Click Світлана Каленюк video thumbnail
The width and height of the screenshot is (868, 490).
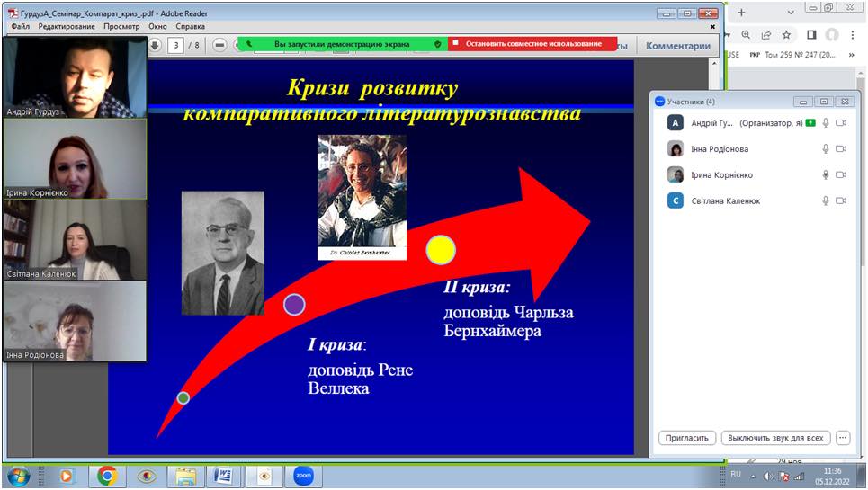[75, 240]
